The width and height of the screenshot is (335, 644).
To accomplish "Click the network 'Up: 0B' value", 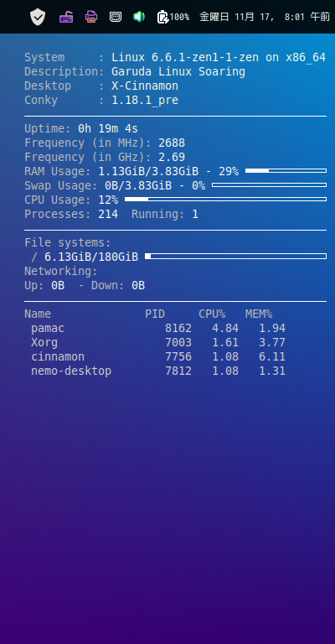I will click(44, 286).
